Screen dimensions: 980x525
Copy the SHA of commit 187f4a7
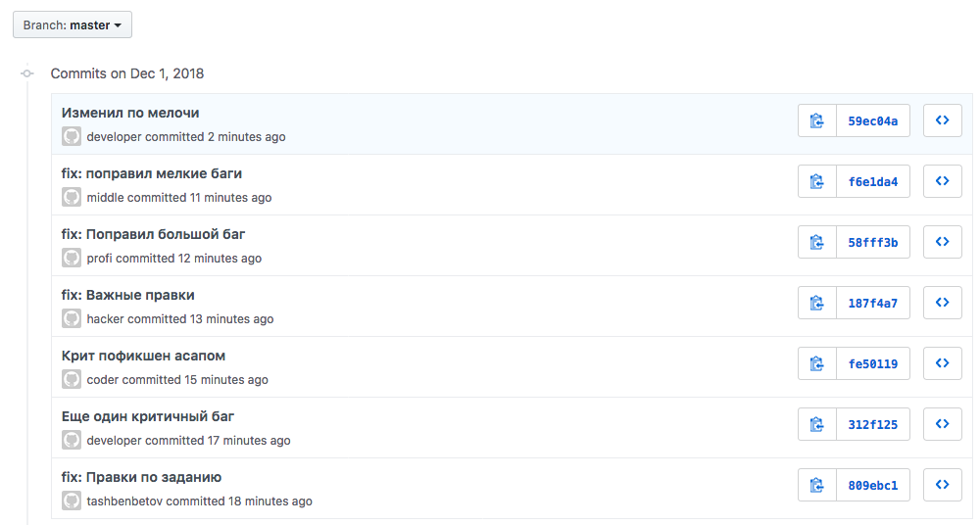click(x=816, y=304)
